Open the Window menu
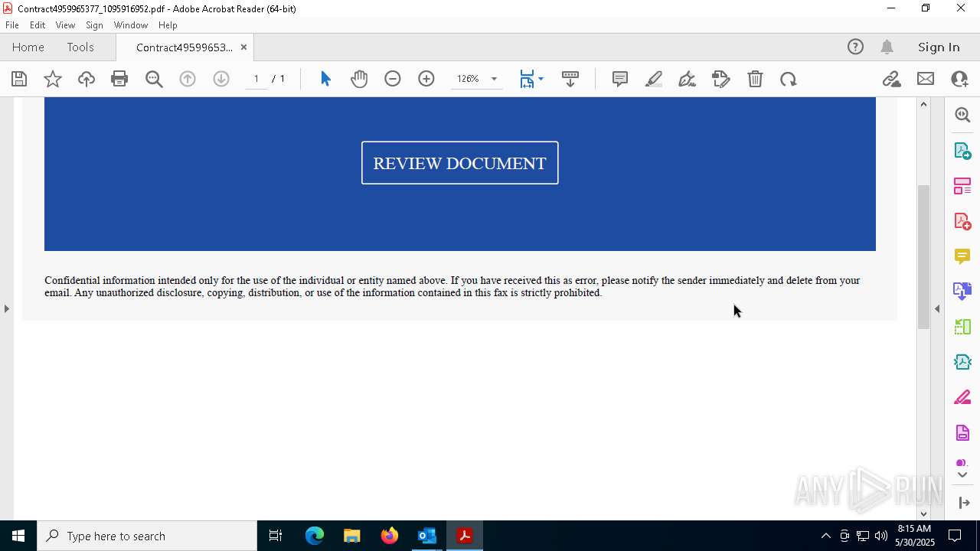The height and width of the screenshot is (551, 980). (131, 24)
